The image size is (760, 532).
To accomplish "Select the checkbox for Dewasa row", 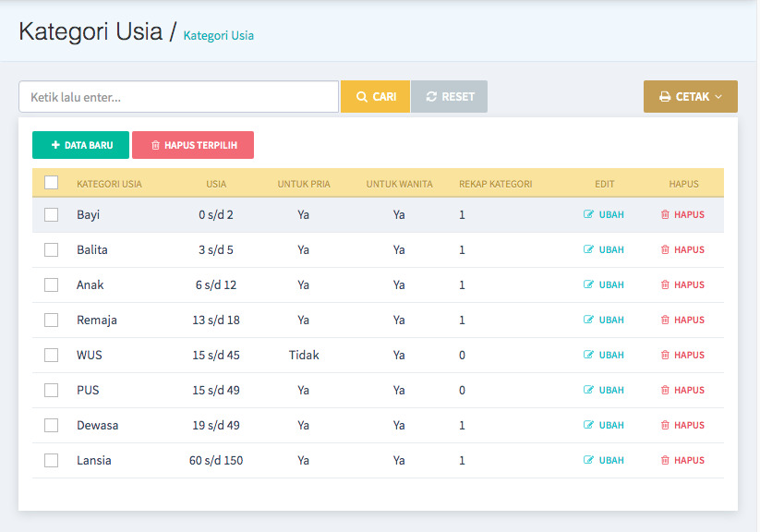I will tap(52, 426).
